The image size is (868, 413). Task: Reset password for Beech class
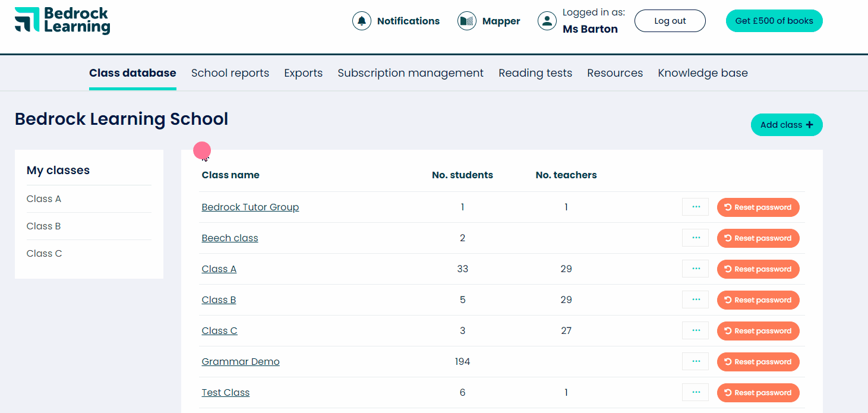tap(758, 238)
